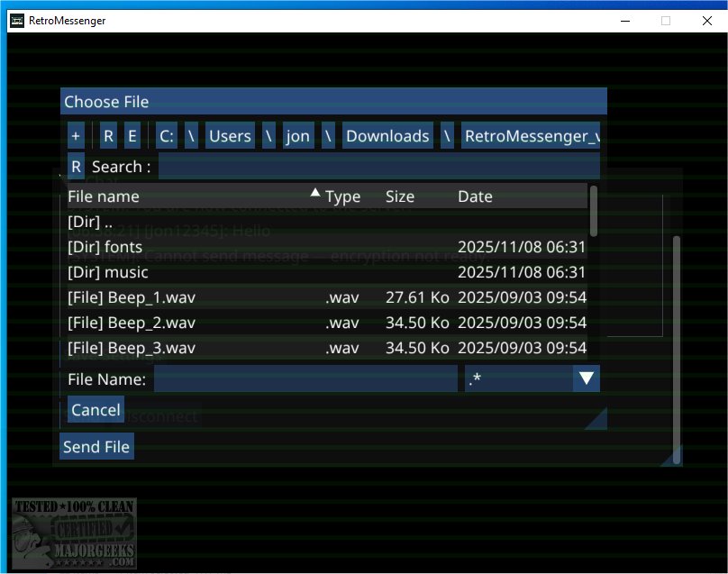This screenshot has height=574, width=728.
Task: Select the RetroMessenger path segment
Action: pos(530,136)
